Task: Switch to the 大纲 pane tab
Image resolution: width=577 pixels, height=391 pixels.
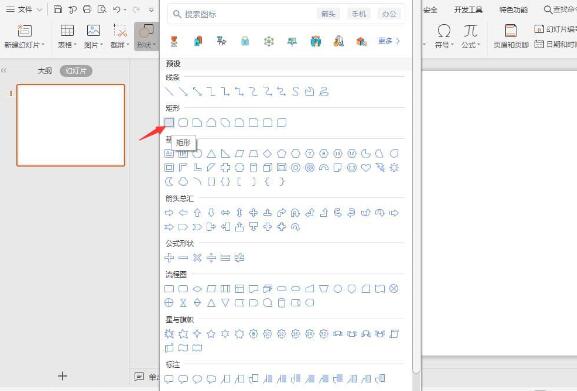Action: point(45,71)
